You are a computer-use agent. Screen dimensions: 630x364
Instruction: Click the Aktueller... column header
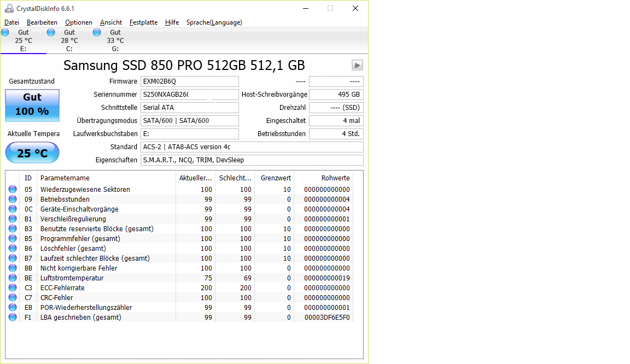[x=196, y=178]
